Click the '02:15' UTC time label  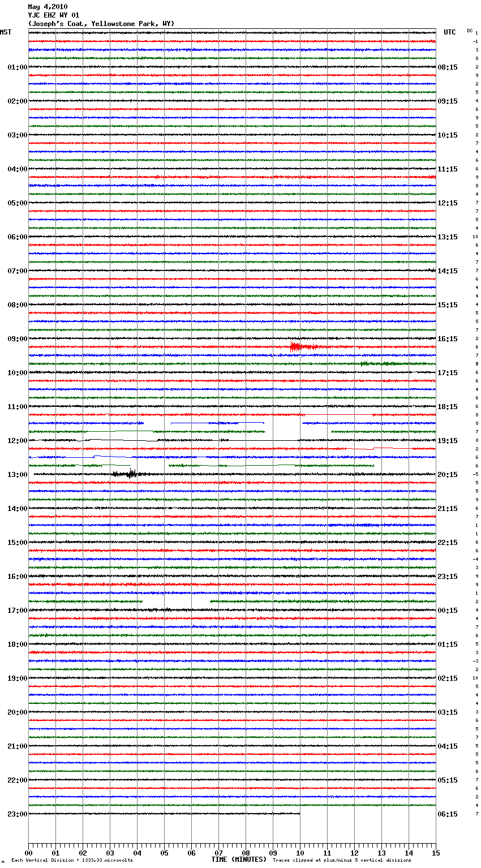tap(448, 678)
